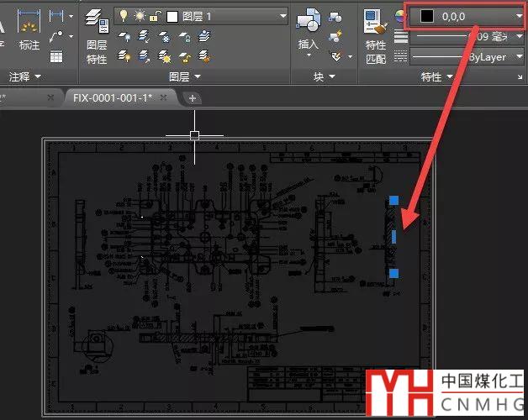This screenshot has width=528, height=420.
Task: Click the middle blue grip on selected object
Action: click(393, 237)
